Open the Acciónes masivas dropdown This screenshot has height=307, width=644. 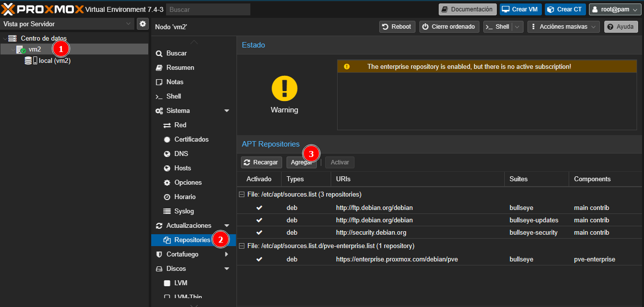(564, 27)
